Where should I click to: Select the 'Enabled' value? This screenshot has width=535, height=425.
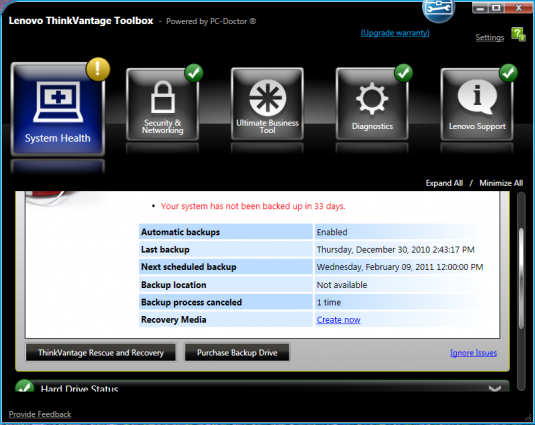click(332, 232)
